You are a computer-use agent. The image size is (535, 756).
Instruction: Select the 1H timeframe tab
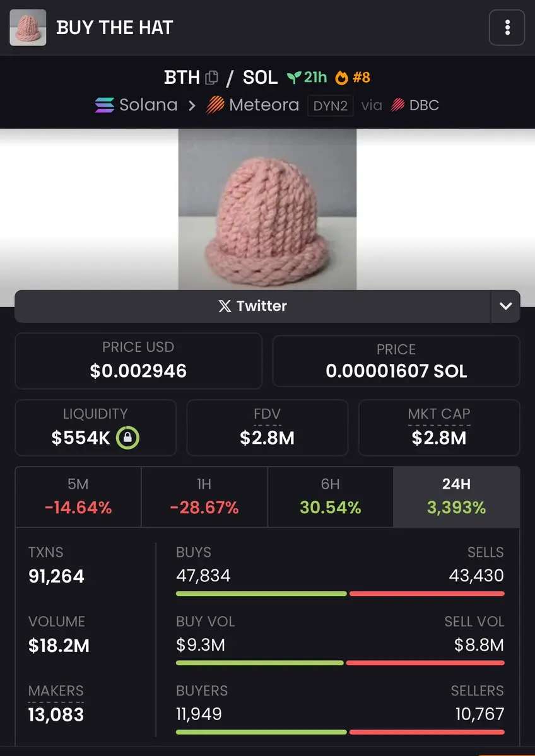(204, 497)
